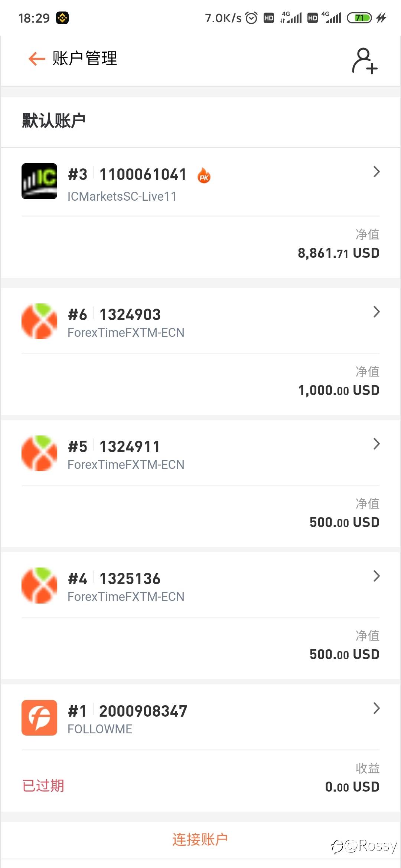Expand account 1100061041 details chevron
This screenshot has width=401, height=868.
[376, 172]
